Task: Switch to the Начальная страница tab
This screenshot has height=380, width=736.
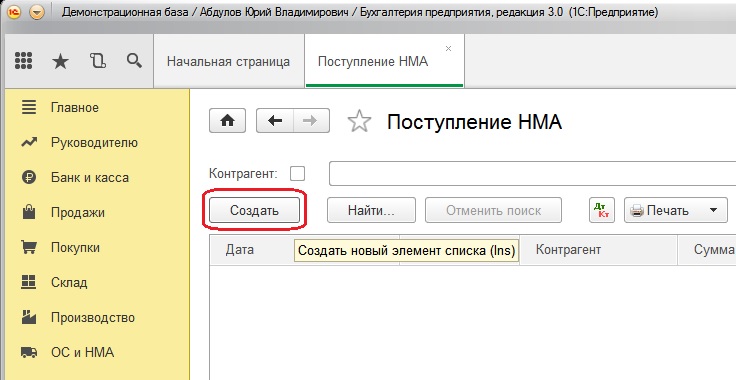Action: pos(229,61)
